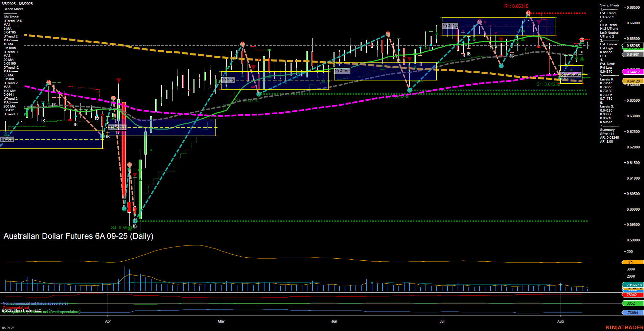Collapse the Bench Marks panel

(x=14, y=9)
